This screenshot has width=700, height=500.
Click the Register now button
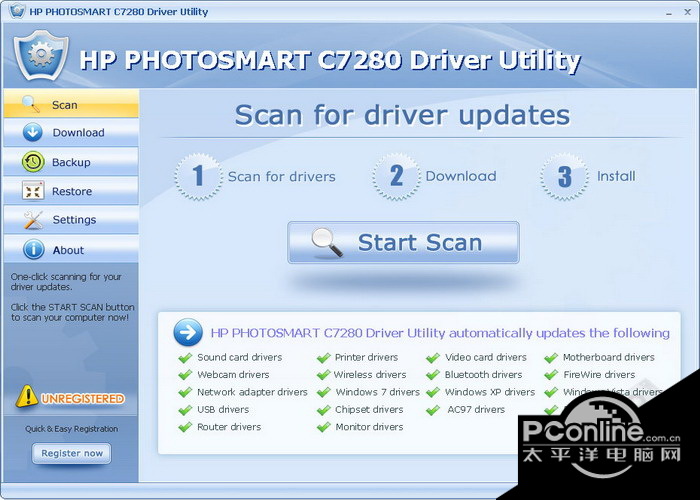[x=71, y=453]
